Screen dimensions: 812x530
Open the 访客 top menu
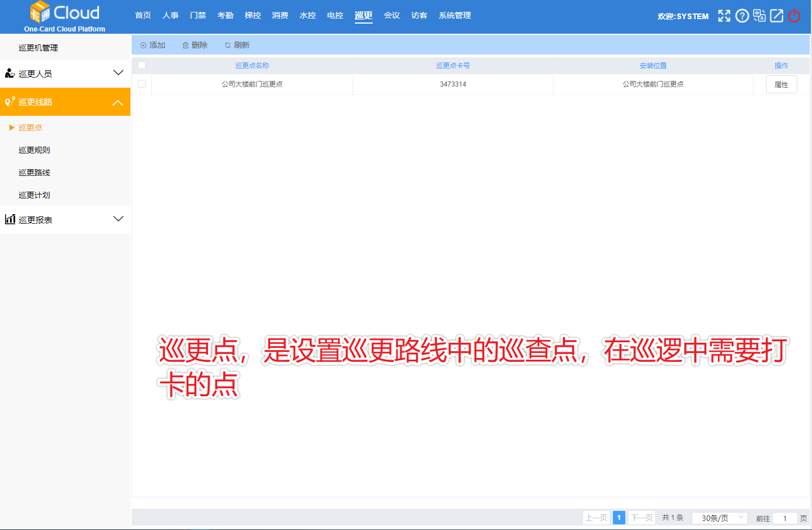pyautogui.click(x=419, y=15)
